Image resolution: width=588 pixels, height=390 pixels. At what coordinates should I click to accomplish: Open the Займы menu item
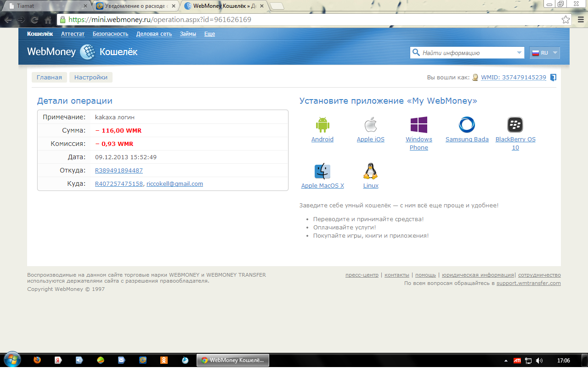(188, 33)
